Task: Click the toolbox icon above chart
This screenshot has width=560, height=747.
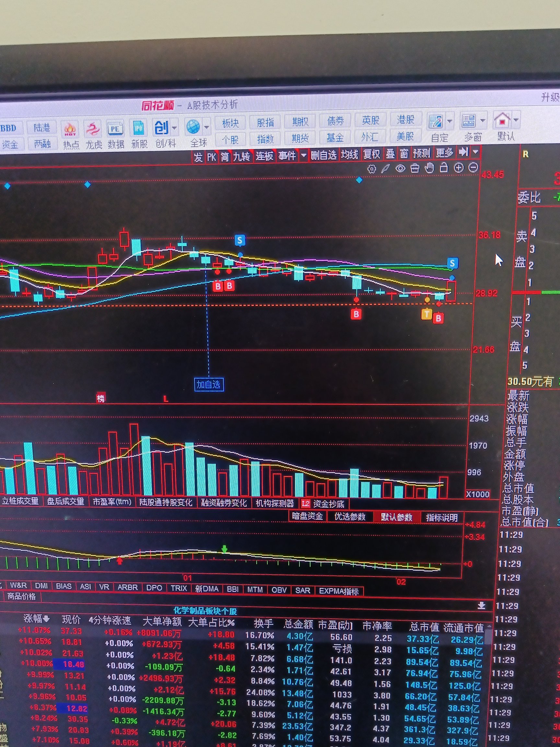Action: tap(415, 168)
